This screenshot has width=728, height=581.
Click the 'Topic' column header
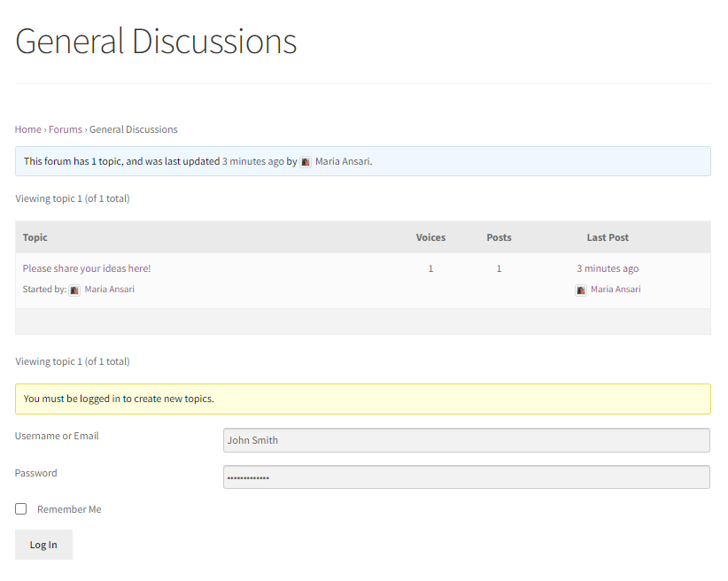click(35, 237)
